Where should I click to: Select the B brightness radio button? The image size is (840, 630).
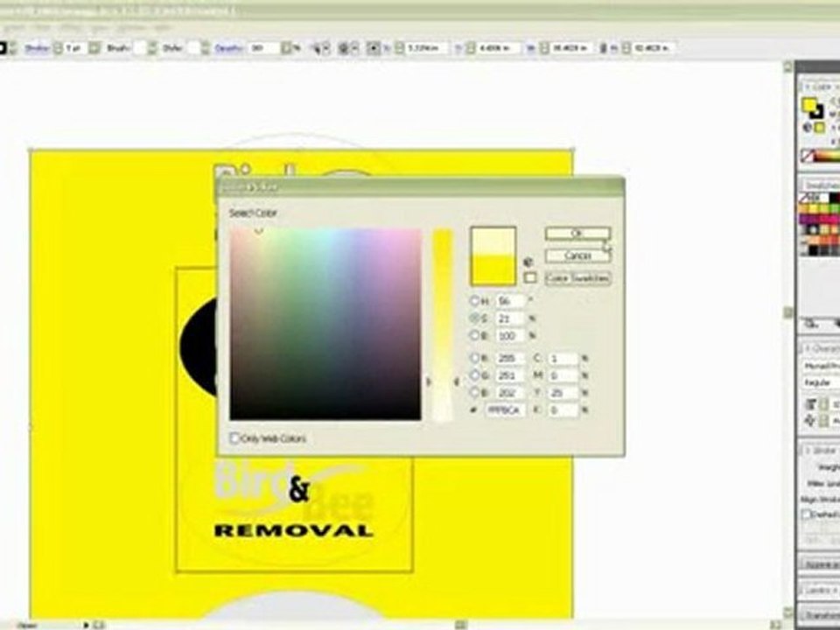pos(474,335)
